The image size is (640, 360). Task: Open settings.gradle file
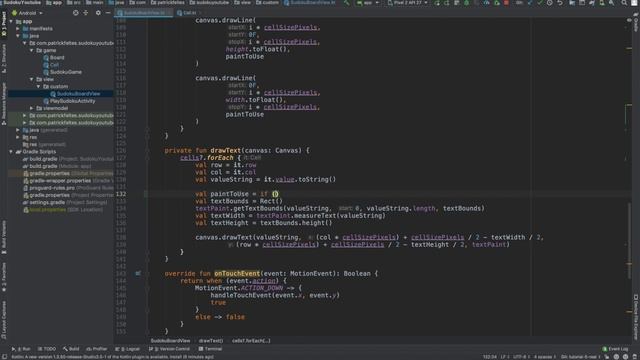pyautogui.click(x=47, y=202)
